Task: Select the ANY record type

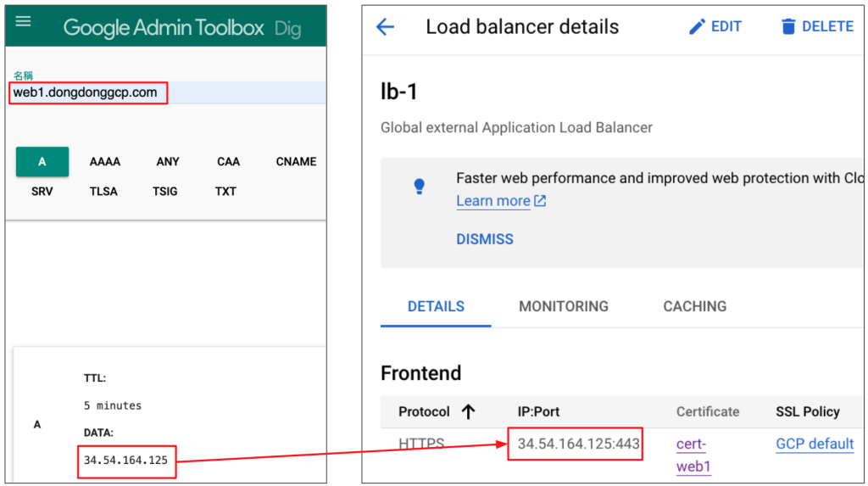Action: 168,162
